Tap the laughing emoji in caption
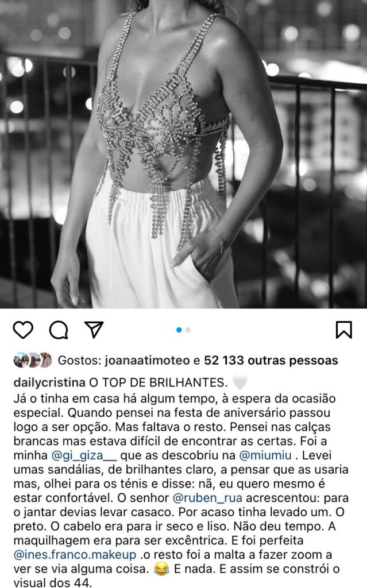This screenshot has width=367, height=588. click(161, 569)
